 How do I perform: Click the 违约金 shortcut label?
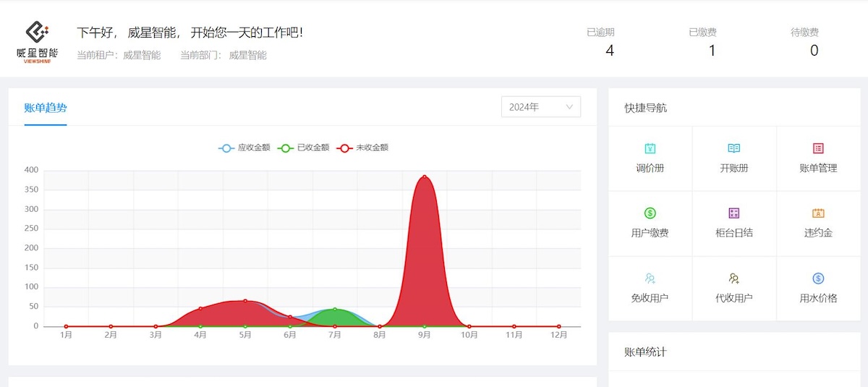818,233
